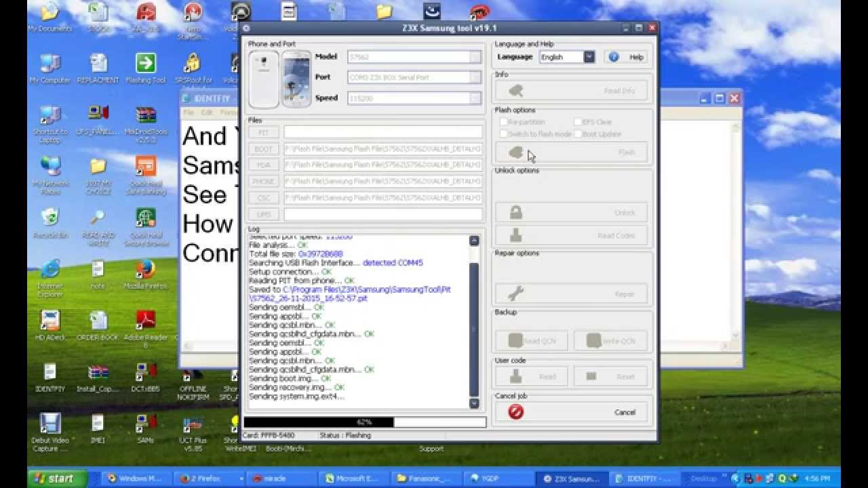Click the Status : Flashing status bar text
The width and height of the screenshot is (868, 488).
[346, 435]
